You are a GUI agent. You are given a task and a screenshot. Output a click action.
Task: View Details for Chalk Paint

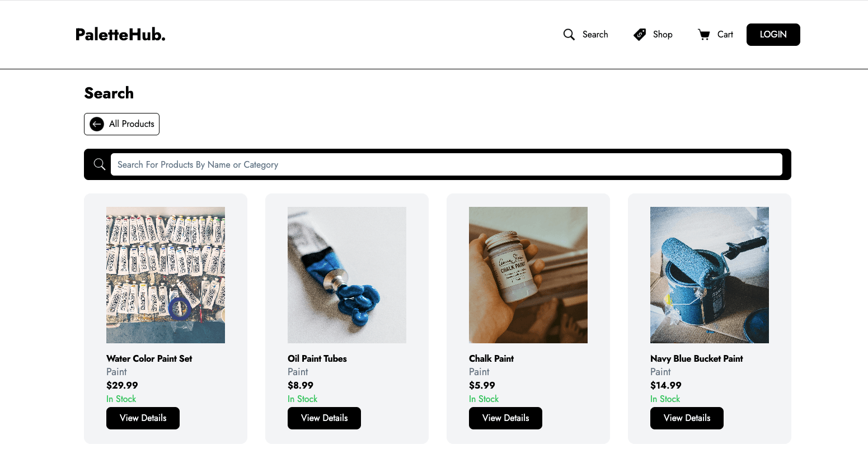tap(505, 418)
